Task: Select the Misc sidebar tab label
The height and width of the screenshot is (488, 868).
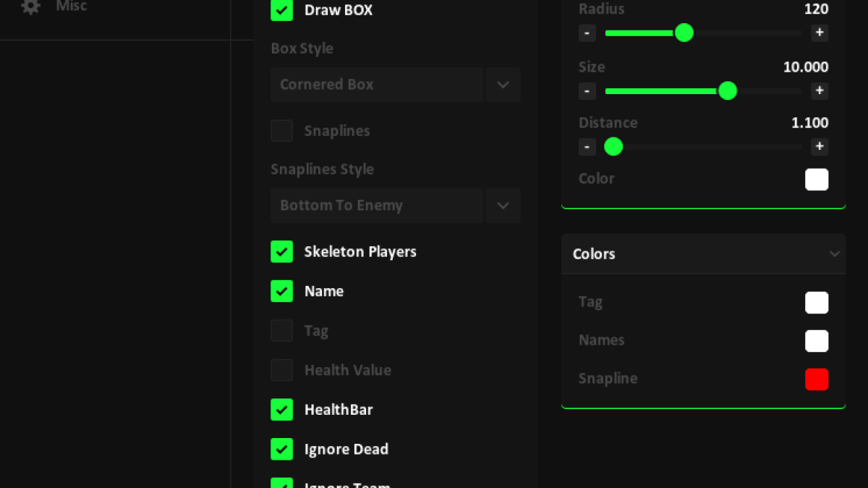Action: [72, 7]
